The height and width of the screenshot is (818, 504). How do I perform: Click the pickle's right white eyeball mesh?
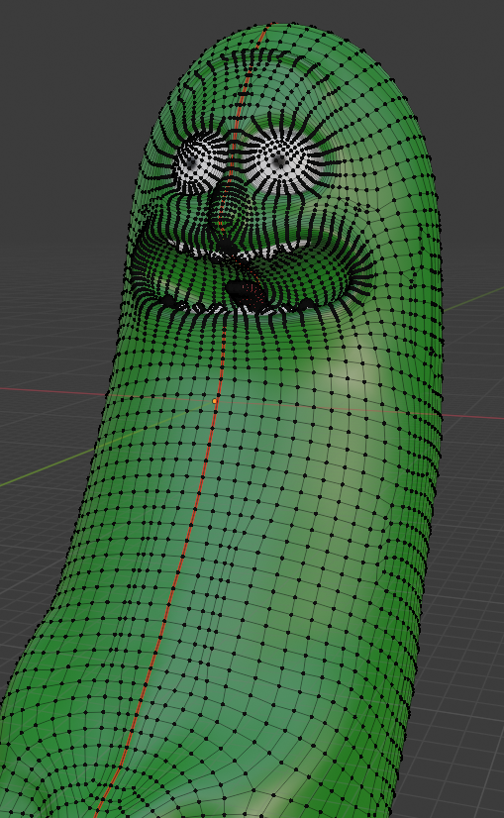click(280, 161)
